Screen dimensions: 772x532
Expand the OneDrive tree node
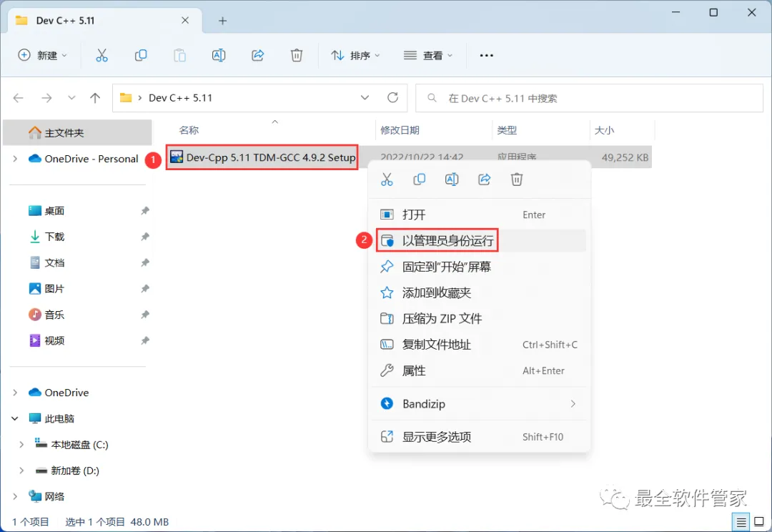[x=15, y=393]
